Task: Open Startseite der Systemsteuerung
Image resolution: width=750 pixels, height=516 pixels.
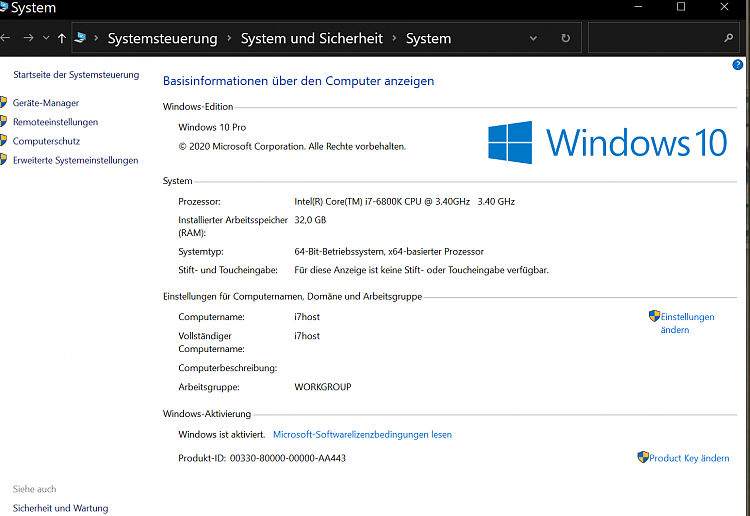Action: point(76,75)
